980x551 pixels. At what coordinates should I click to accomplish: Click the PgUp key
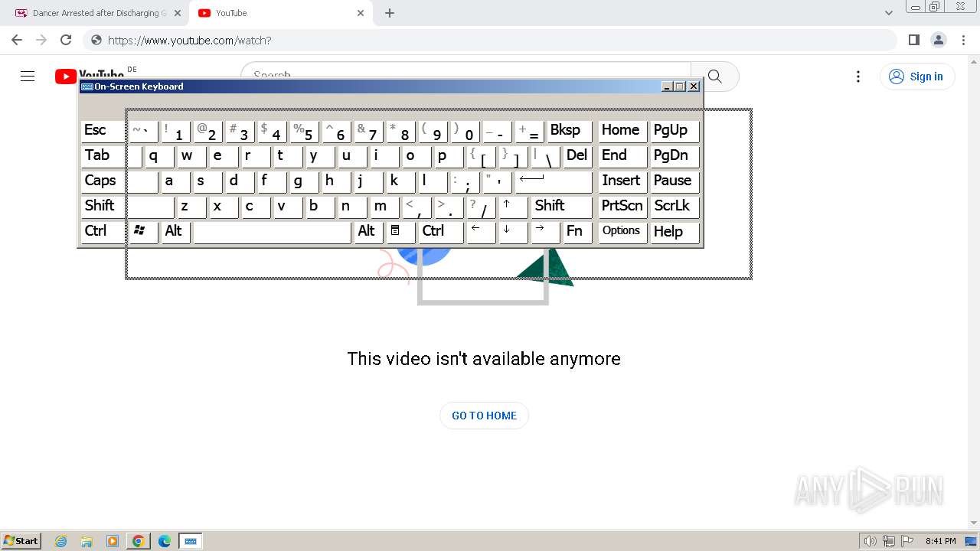click(675, 131)
